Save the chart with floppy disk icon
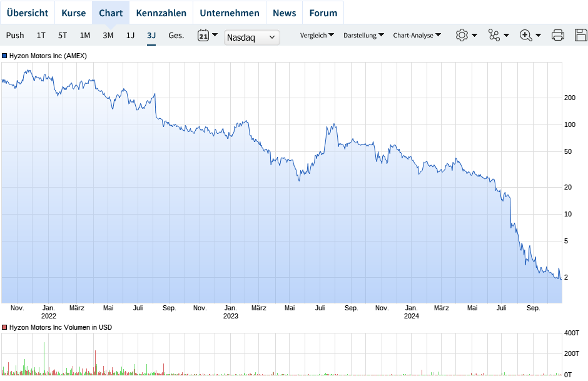The width and height of the screenshot is (588, 381). pyautogui.click(x=580, y=36)
